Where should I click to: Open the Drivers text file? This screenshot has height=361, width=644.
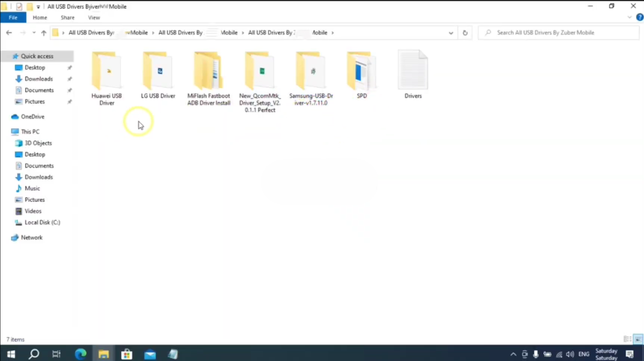(x=413, y=71)
